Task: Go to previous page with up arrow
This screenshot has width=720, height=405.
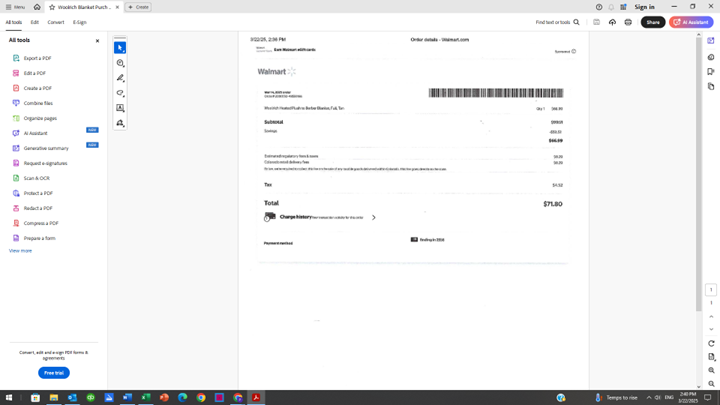Action: click(x=711, y=316)
